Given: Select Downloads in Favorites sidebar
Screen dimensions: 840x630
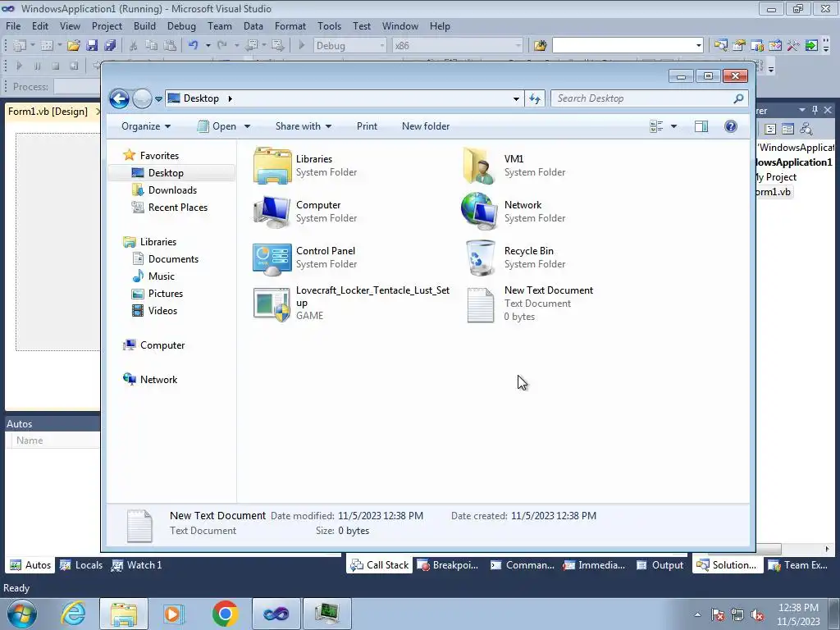Looking at the screenshot, I should pyautogui.click(x=164, y=190).
